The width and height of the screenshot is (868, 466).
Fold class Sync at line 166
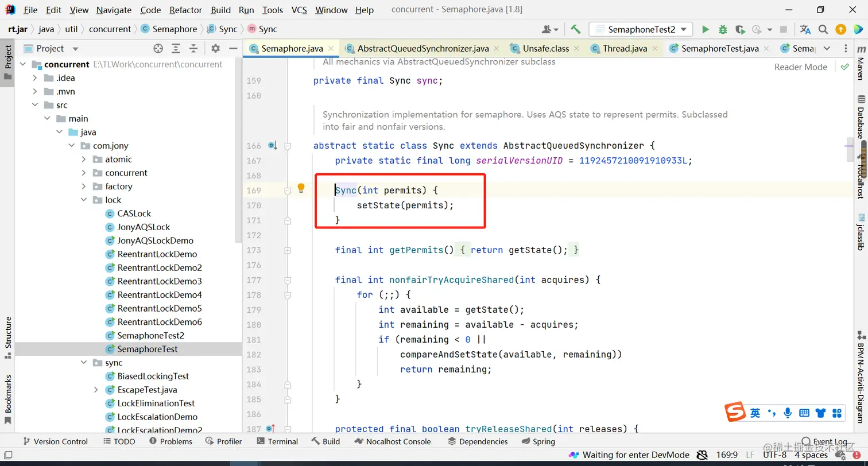(288, 146)
